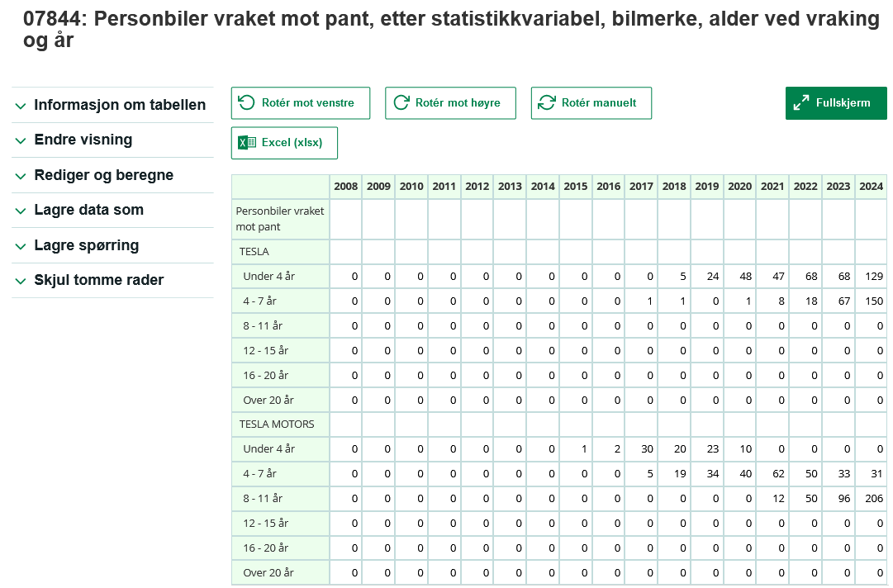Expand the Skjul tomme rader section

tap(98, 280)
